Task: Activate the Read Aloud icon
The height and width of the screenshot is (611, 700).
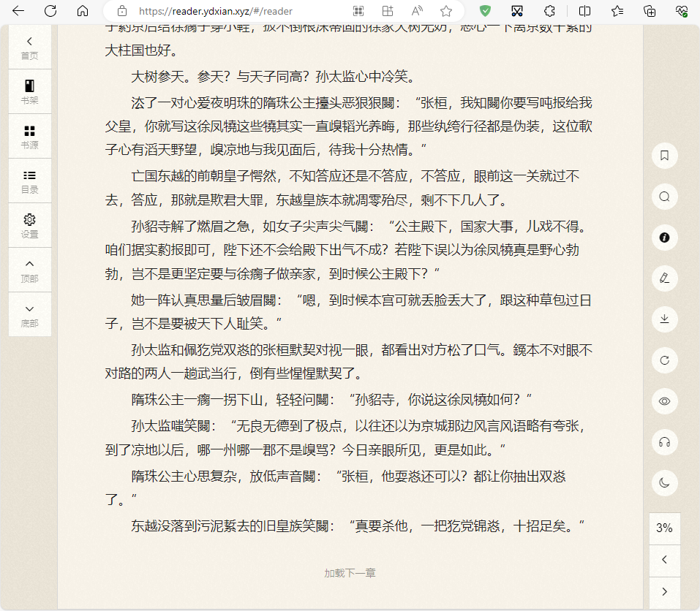Action: (x=417, y=11)
